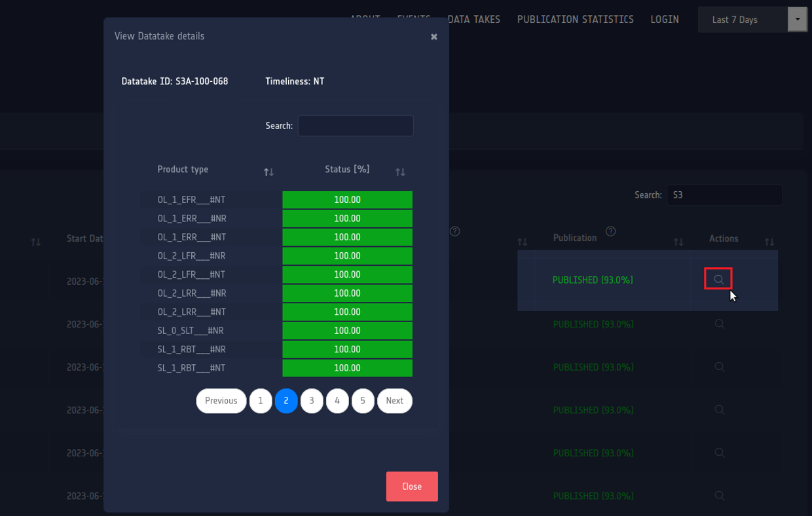This screenshot has height=516, width=812.
Task: Click the OL_1_ERR___#NR product row
Action: click(x=276, y=219)
